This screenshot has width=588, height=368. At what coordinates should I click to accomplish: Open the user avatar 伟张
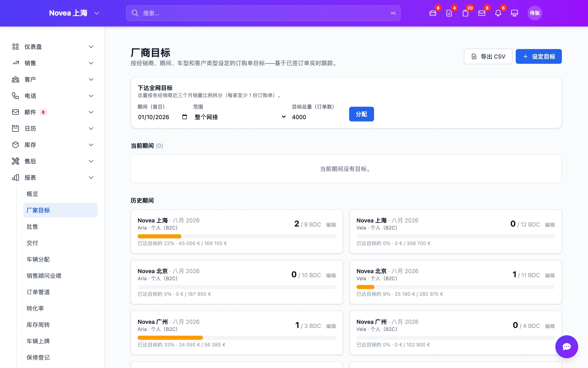[x=535, y=13]
